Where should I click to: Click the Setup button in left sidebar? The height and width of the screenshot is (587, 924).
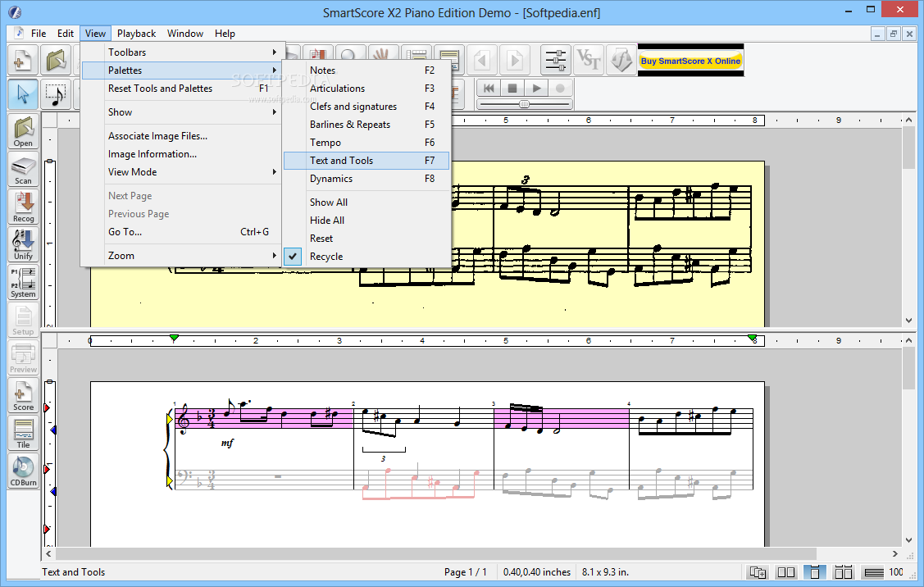click(23, 321)
